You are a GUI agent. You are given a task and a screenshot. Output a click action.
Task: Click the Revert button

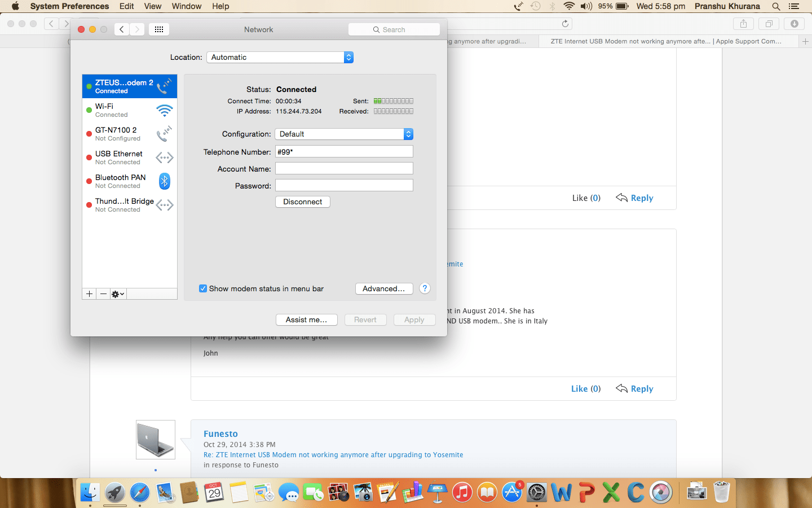click(365, 319)
